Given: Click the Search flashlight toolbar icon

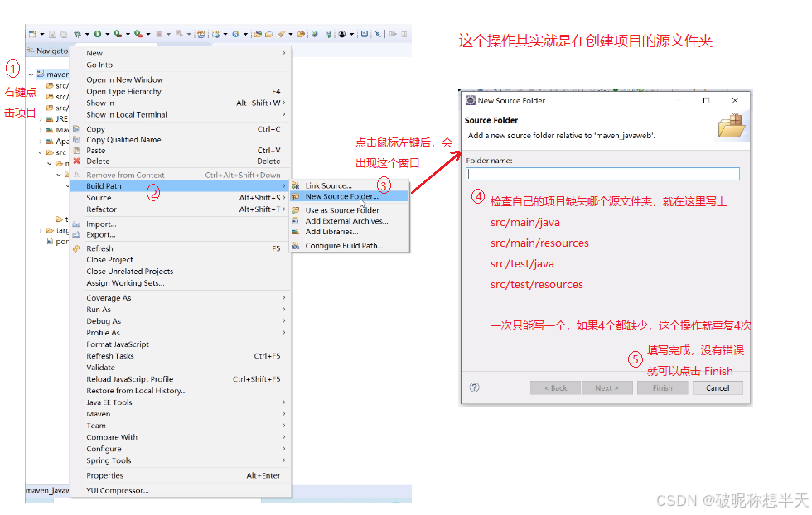Looking at the screenshot, I should [x=281, y=34].
